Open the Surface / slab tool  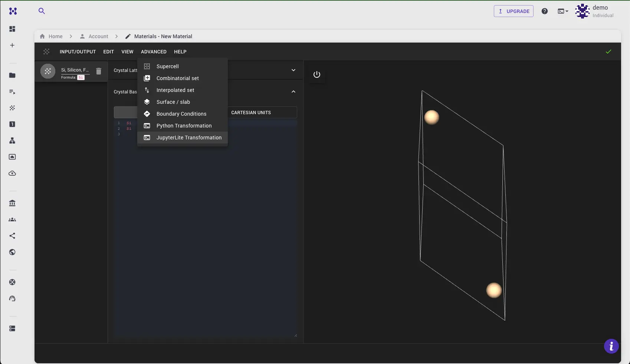tap(147, 102)
